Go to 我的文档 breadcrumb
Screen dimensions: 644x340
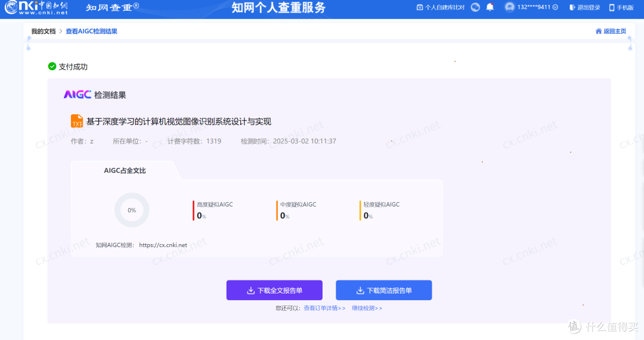point(43,31)
